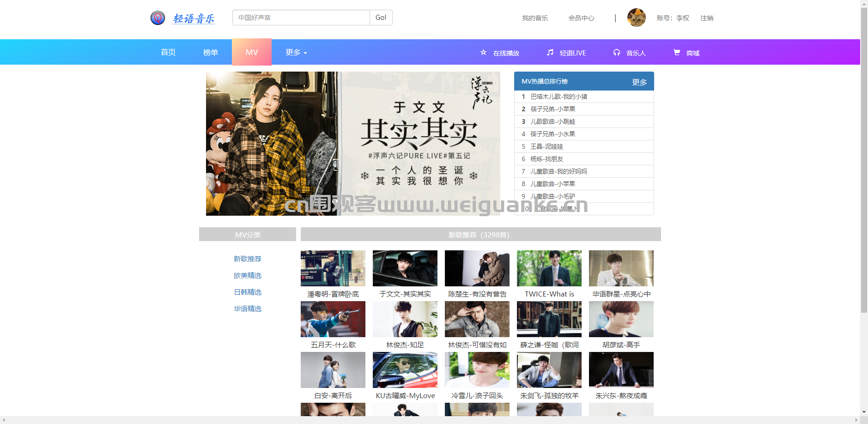This screenshot has height=424, width=868.
Task: Open 我的音乐 link
Action: pyautogui.click(x=535, y=18)
